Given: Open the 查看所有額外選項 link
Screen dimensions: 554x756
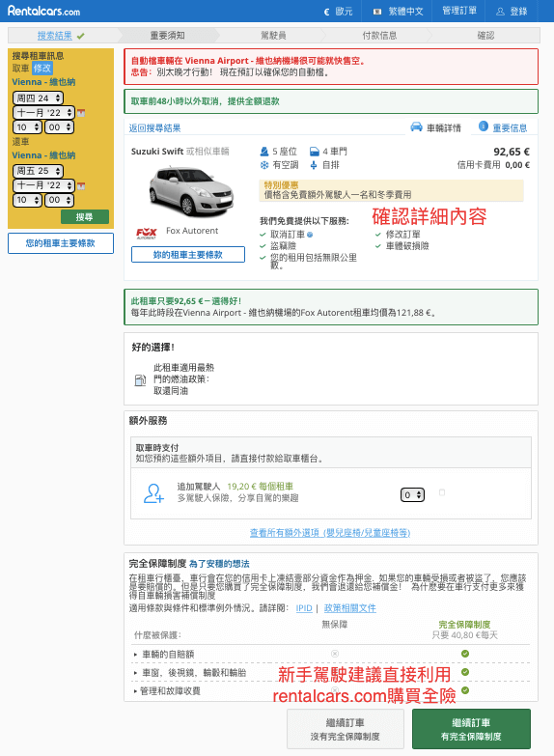Looking at the screenshot, I should click(330, 533).
